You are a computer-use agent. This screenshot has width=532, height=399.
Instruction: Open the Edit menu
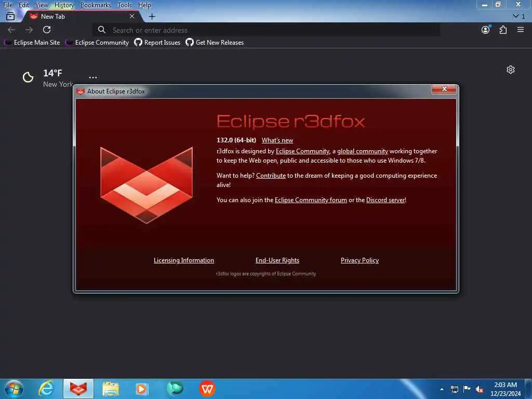pyautogui.click(x=23, y=5)
